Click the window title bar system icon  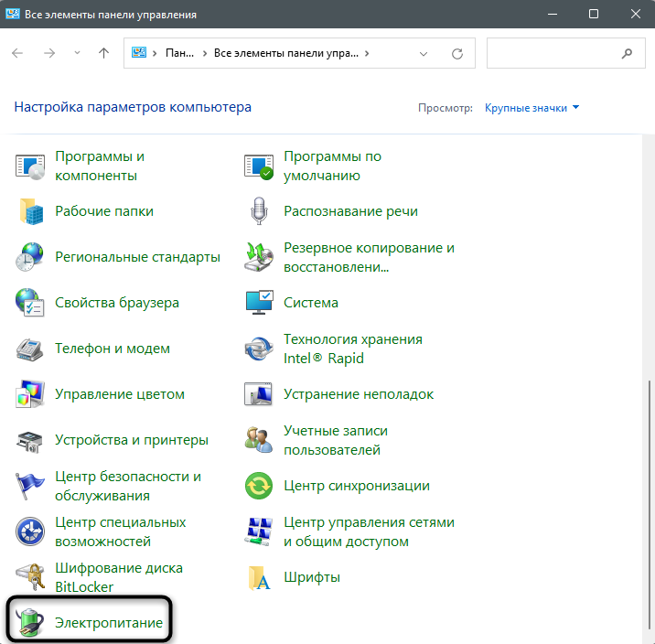pos(13,14)
